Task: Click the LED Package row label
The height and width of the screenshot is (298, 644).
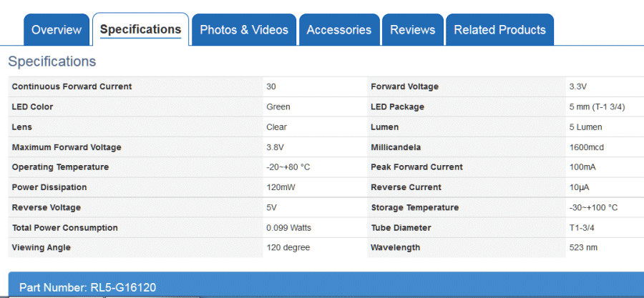Action: point(397,106)
